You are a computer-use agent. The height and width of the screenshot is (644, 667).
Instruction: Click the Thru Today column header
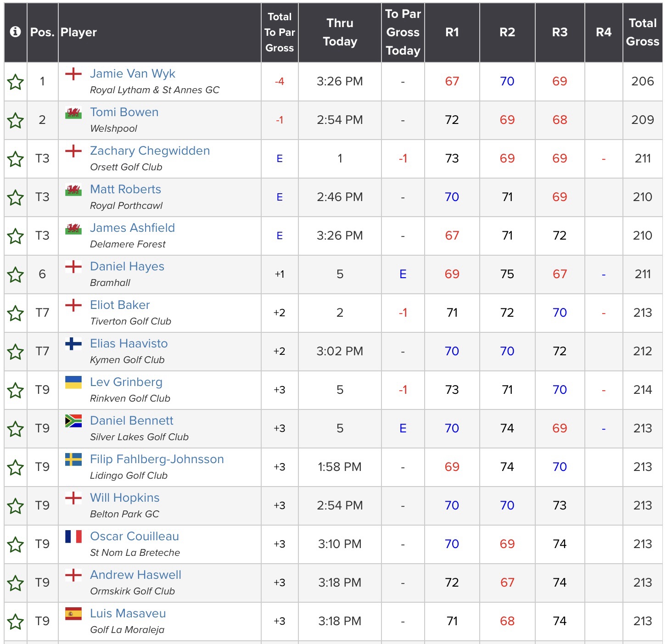point(340,32)
